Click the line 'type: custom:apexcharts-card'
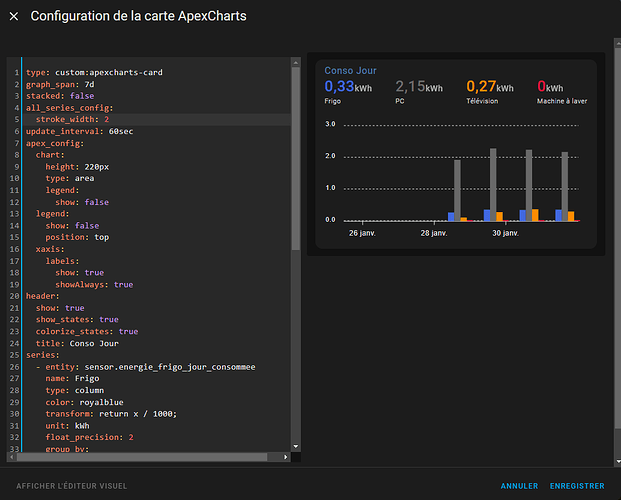The height and width of the screenshot is (500, 621). pyautogui.click(x=94, y=73)
